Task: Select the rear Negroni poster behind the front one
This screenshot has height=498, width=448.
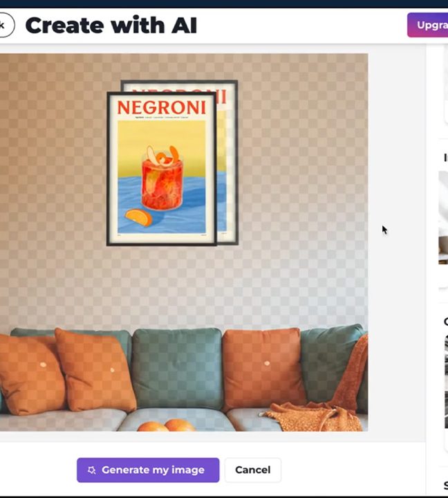Action: pyautogui.click(x=228, y=162)
